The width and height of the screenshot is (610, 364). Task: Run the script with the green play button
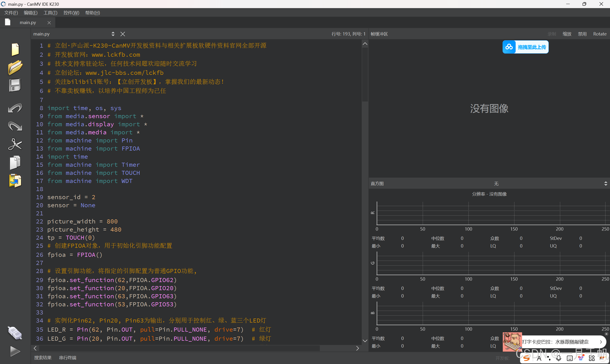[15, 351]
